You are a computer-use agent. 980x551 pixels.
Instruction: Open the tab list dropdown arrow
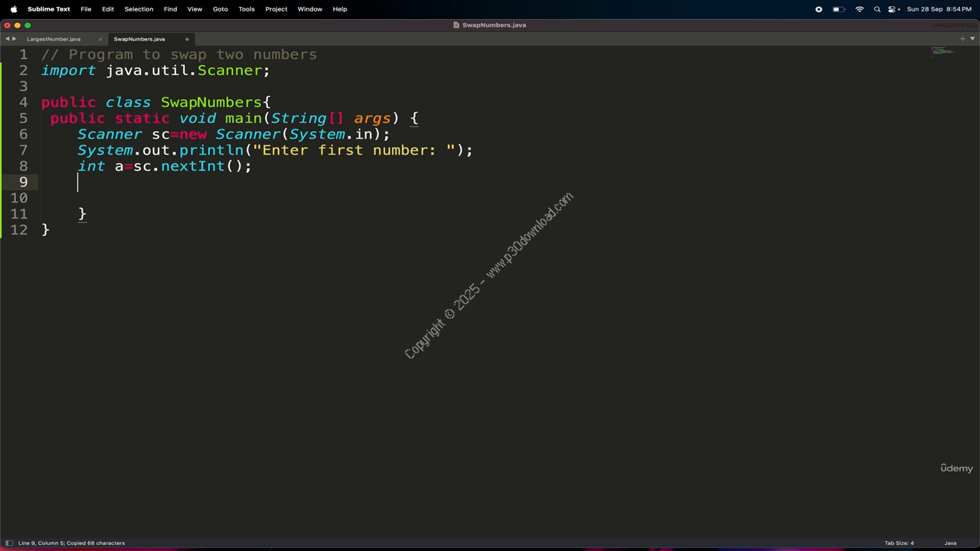pyautogui.click(x=972, y=39)
